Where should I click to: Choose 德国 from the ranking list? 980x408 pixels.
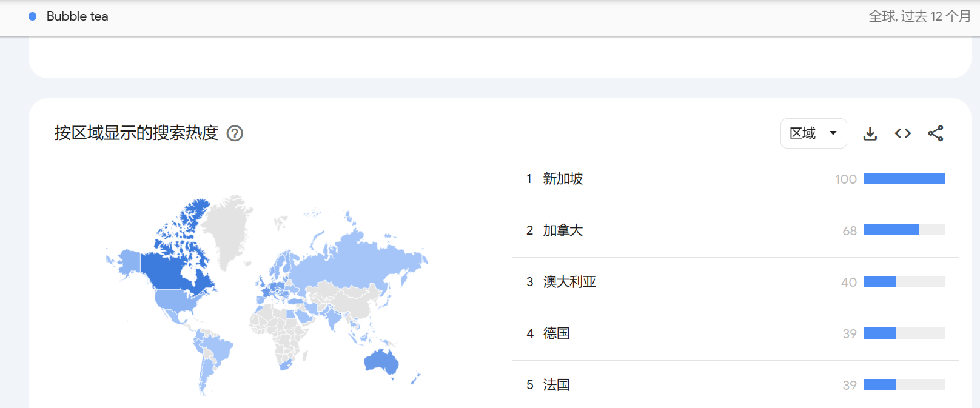(556, 333)
